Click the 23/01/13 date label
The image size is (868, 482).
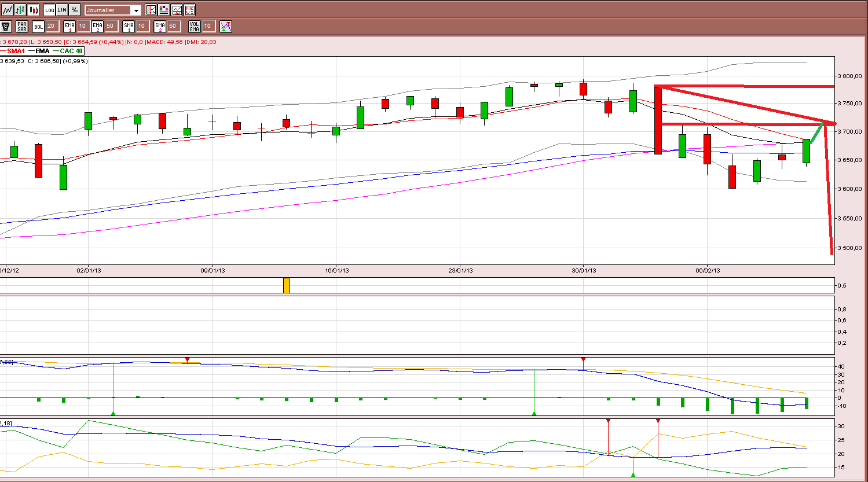460,270
